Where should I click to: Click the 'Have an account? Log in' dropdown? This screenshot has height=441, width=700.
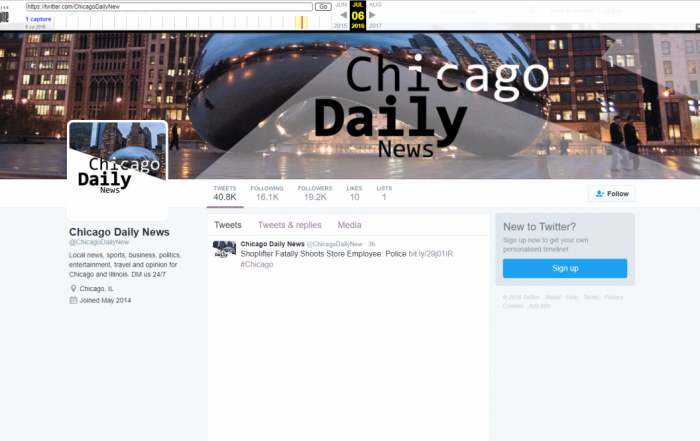585,11
